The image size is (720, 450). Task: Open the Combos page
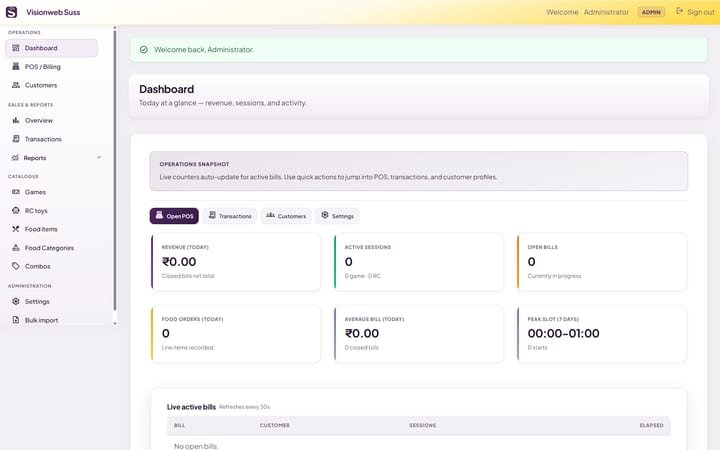tap(51, 266)
